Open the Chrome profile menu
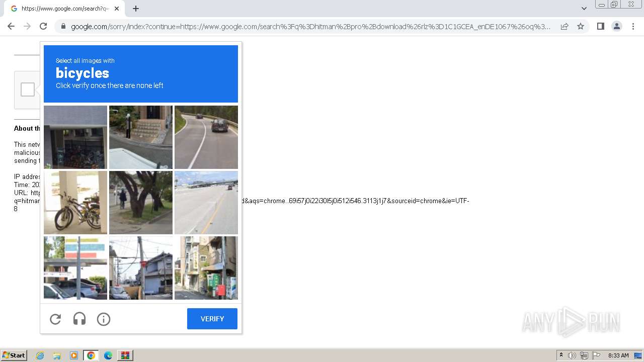644x362 pixels. [617, 26]
